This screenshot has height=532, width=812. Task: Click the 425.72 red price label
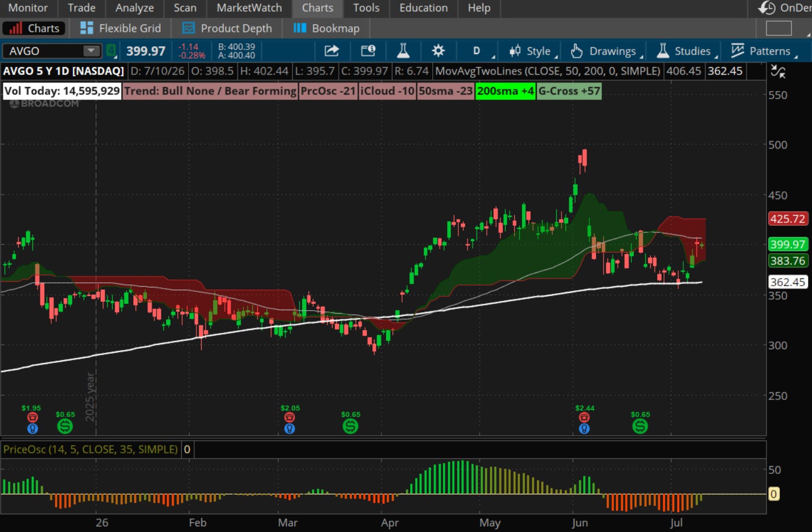point(788,218)
